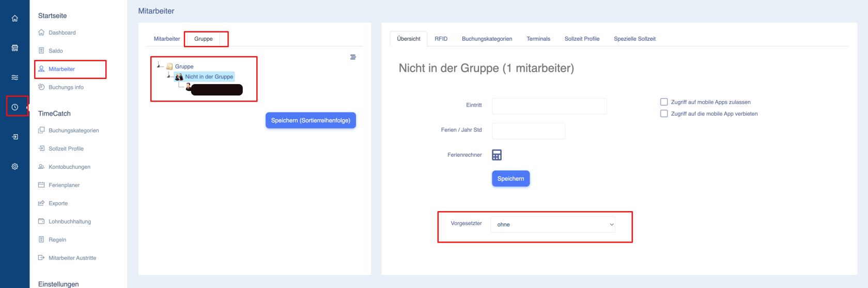Click the employee avatar icon in the tree
The image size is (868, 288).
tap(189, 87)
